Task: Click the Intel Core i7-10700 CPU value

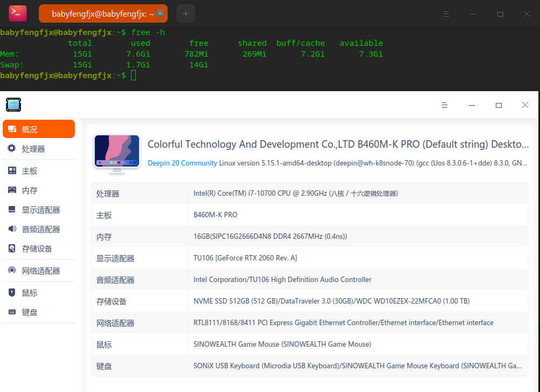Action: pos(295,193)
